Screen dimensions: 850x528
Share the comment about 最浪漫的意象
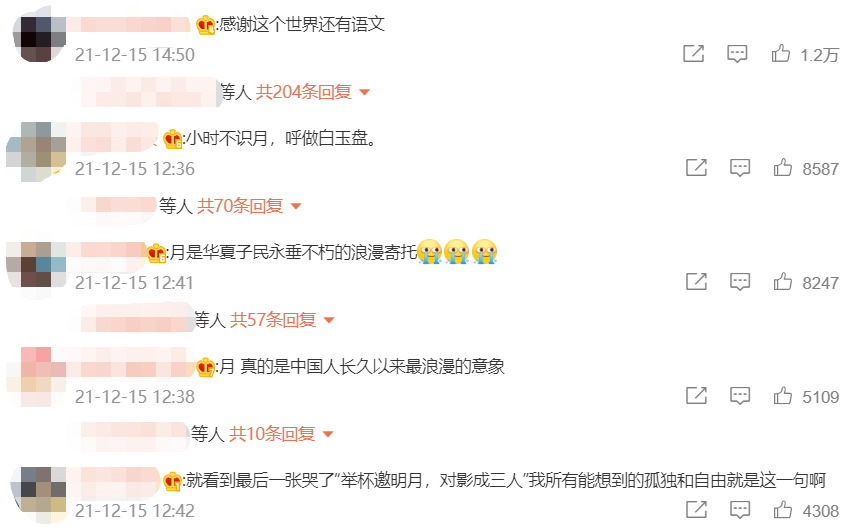(x=697, y=396)
